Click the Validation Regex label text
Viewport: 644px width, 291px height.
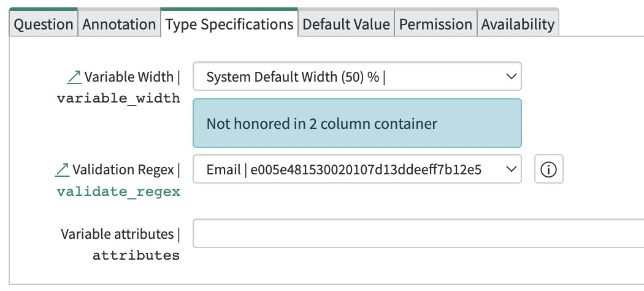[x=123, y=169]
